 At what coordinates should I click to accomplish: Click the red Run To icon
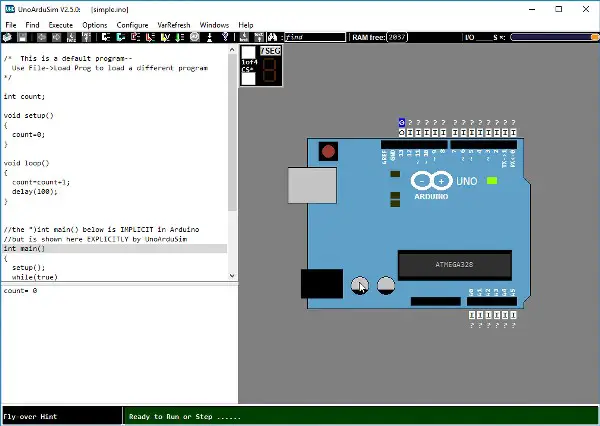click(150, 37)
